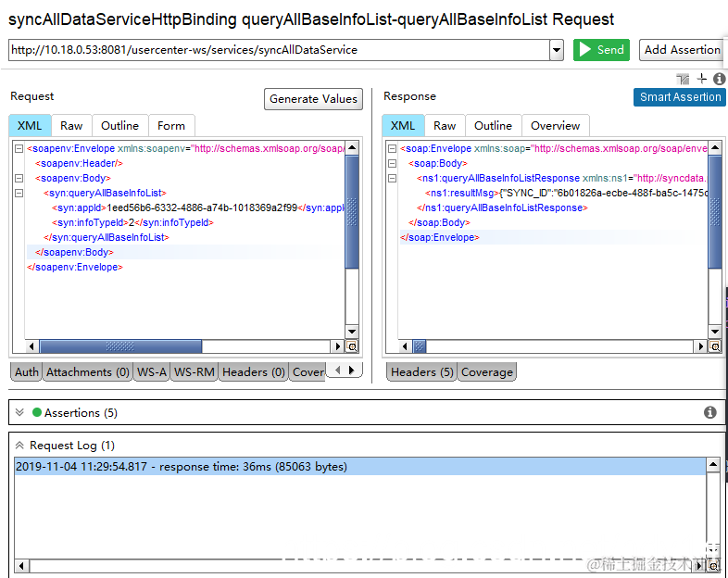Click the response vertical scrollbar thumb
This screenshot has height=578, width=728.
pos(715,212)
